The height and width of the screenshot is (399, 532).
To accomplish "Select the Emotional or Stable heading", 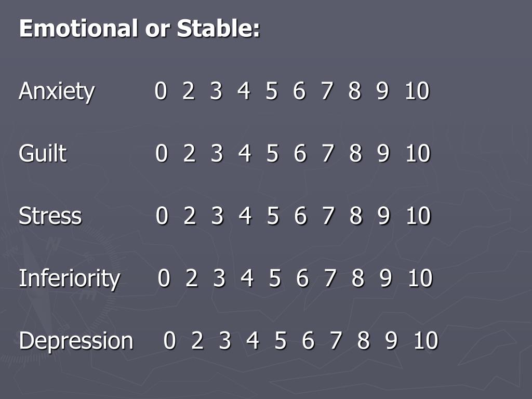I will (x=139, y=28).
